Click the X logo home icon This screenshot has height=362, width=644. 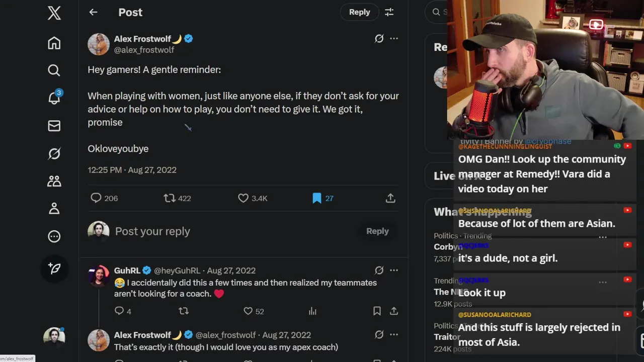[x=54, y=13]
